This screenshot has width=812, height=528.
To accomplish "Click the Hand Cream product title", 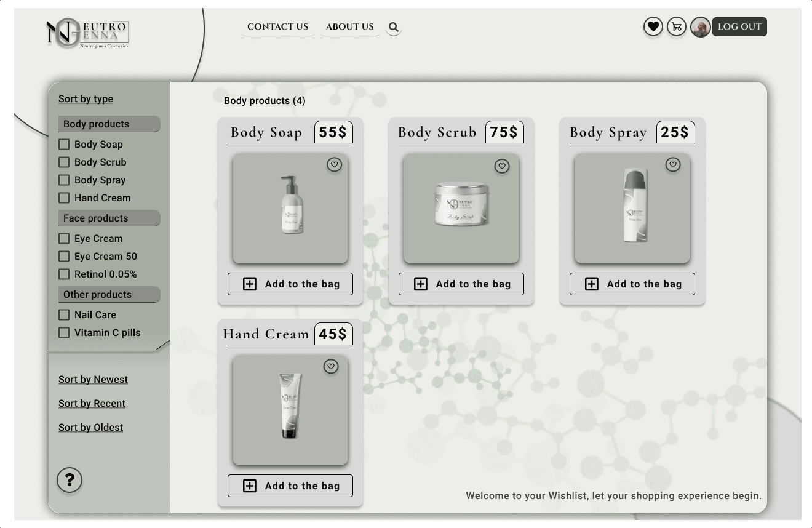I will 266,334.
